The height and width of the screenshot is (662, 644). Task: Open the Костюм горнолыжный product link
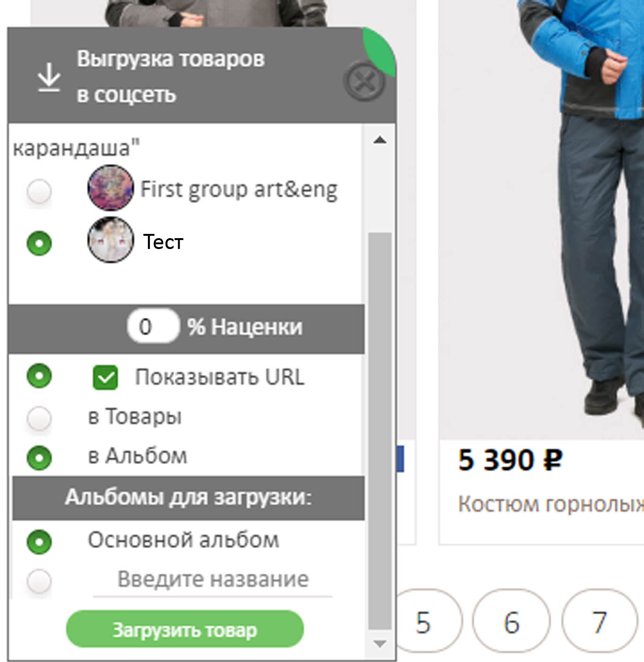coord(551,504)
